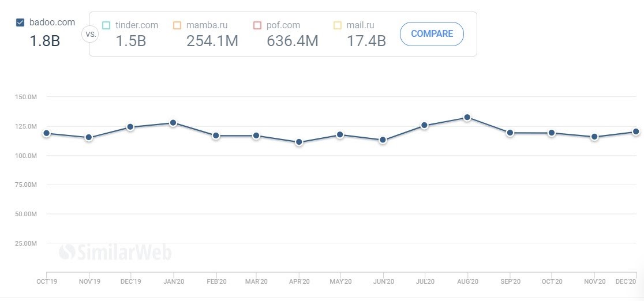Click the pof.com label
The image size is (644, 301).
283,25
